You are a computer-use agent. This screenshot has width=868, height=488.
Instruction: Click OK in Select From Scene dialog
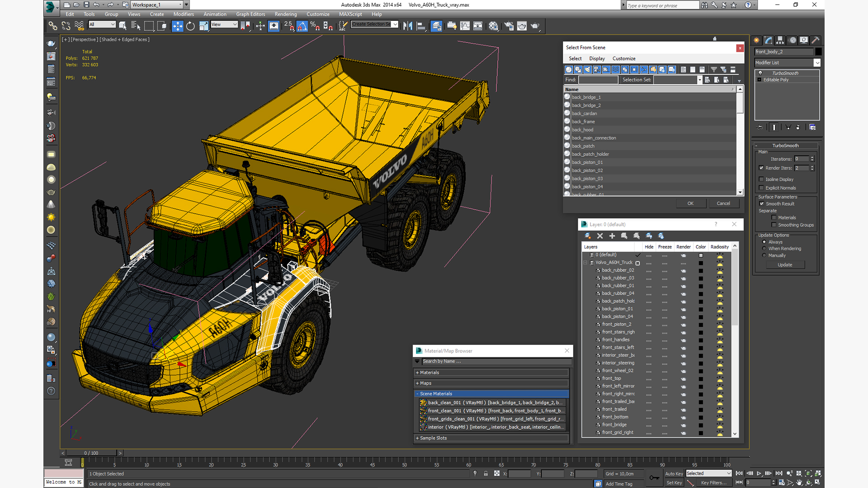pos(690,203)
